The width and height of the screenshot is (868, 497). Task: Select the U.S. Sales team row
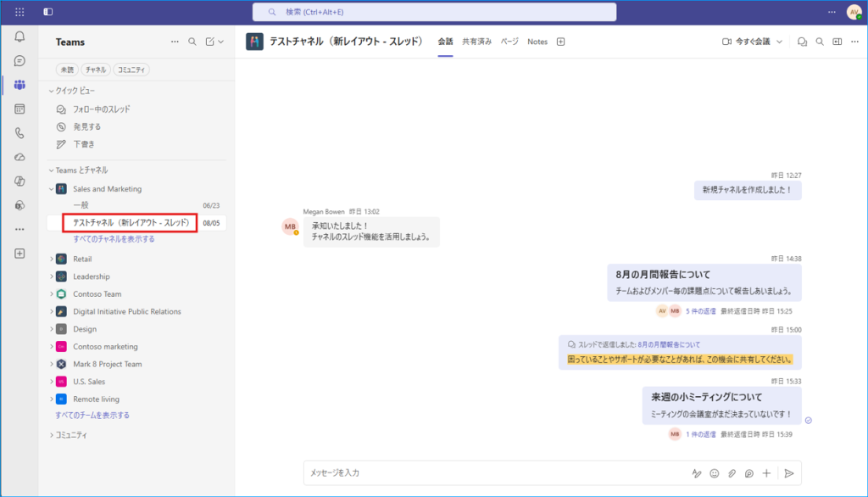[136, 382]
